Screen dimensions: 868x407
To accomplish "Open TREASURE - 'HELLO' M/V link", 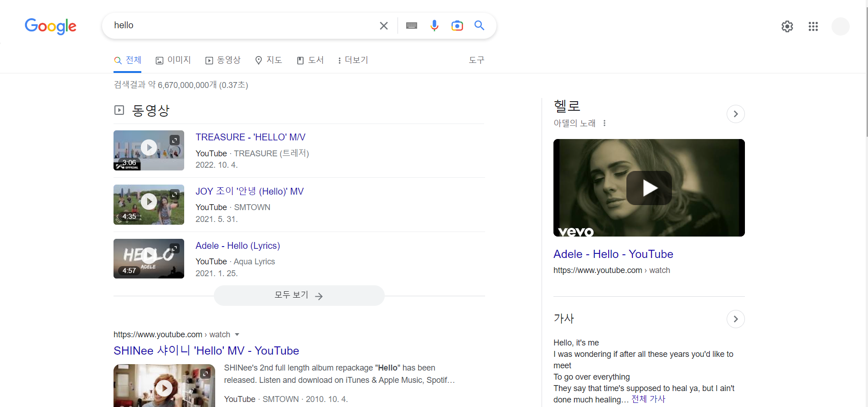I will tap(250, 137).
